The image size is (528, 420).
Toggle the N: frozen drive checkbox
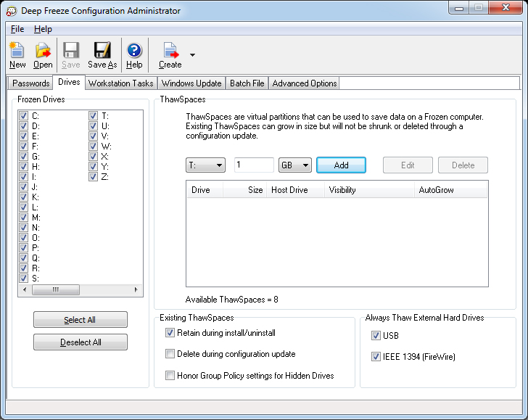[x=23, y=227]
